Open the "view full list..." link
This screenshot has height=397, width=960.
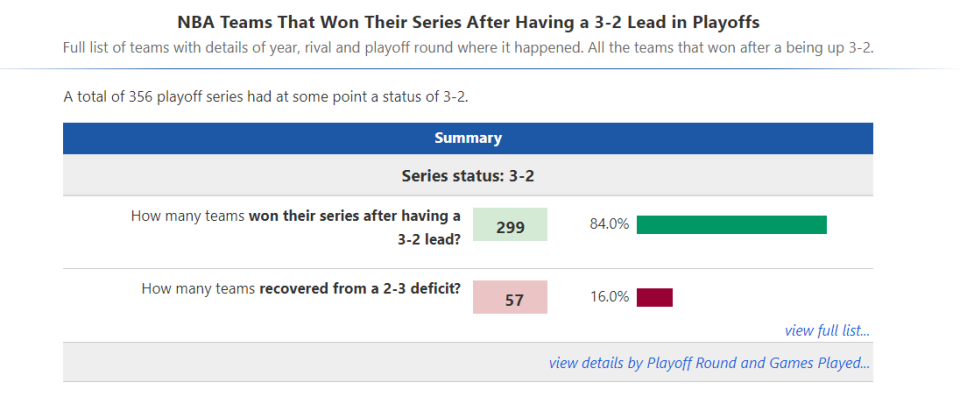click(827, 331)
